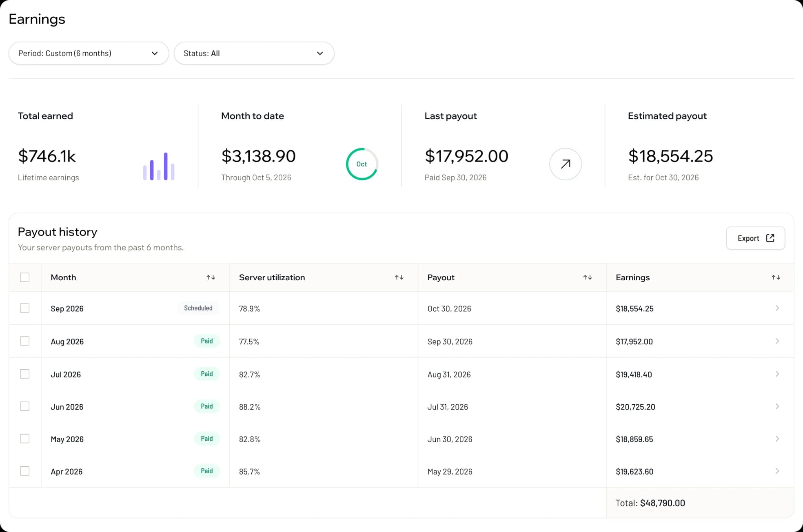Screen dimensions: 803x532
Task: Open the Status: All dropdown
Action: (254, 53)
